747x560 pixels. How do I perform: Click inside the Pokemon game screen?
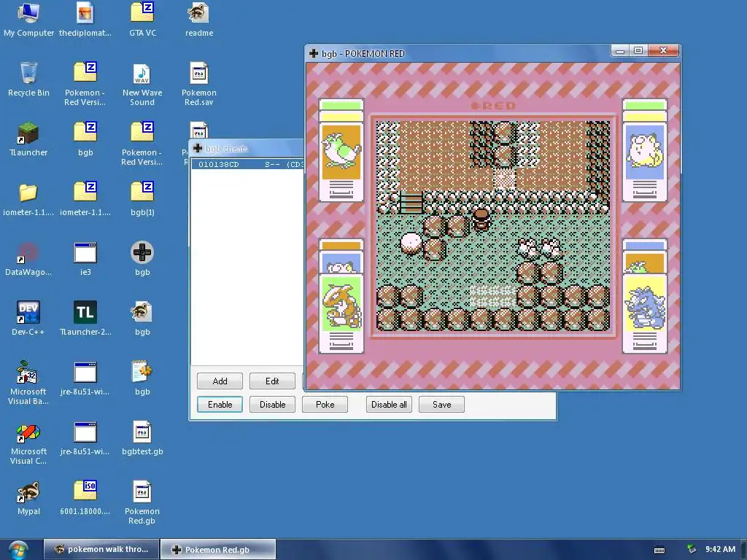[x=492, y=226]
